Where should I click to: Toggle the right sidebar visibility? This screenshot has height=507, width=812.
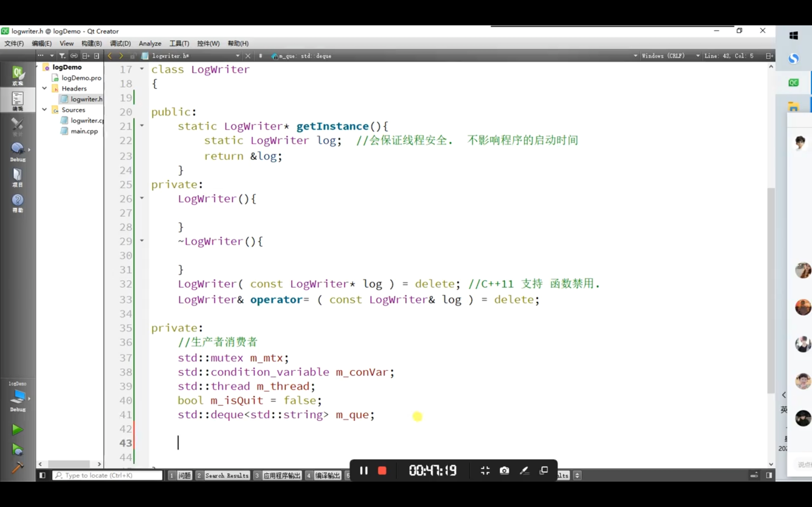(x=769, y=475)
